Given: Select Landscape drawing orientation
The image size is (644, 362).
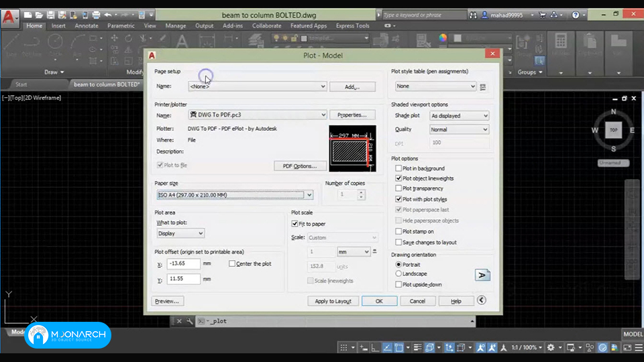Looking at the screenshot, I should coord(398,274).
